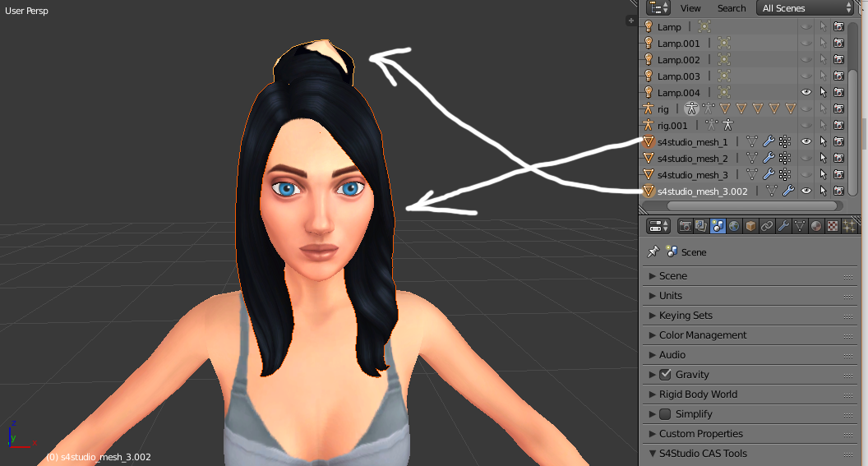
Task: Expand the Audio panel
Action: point(652,355)
